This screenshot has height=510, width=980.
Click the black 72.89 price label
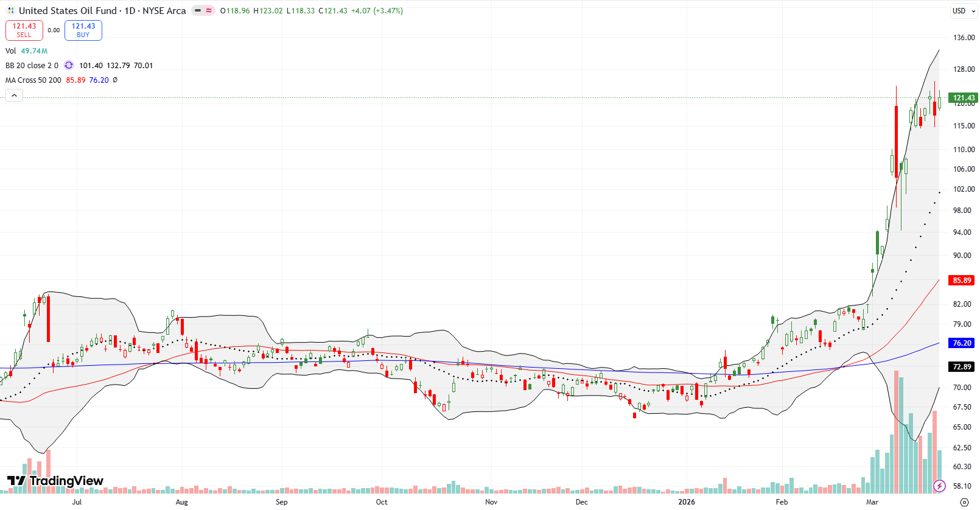click(x=962, y=366)
